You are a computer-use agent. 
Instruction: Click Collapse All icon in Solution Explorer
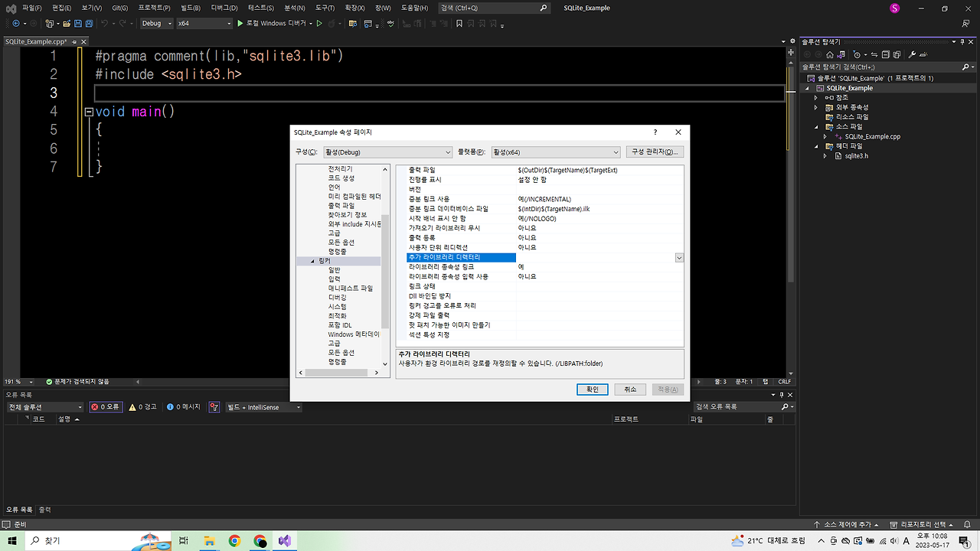pos(886,54)
